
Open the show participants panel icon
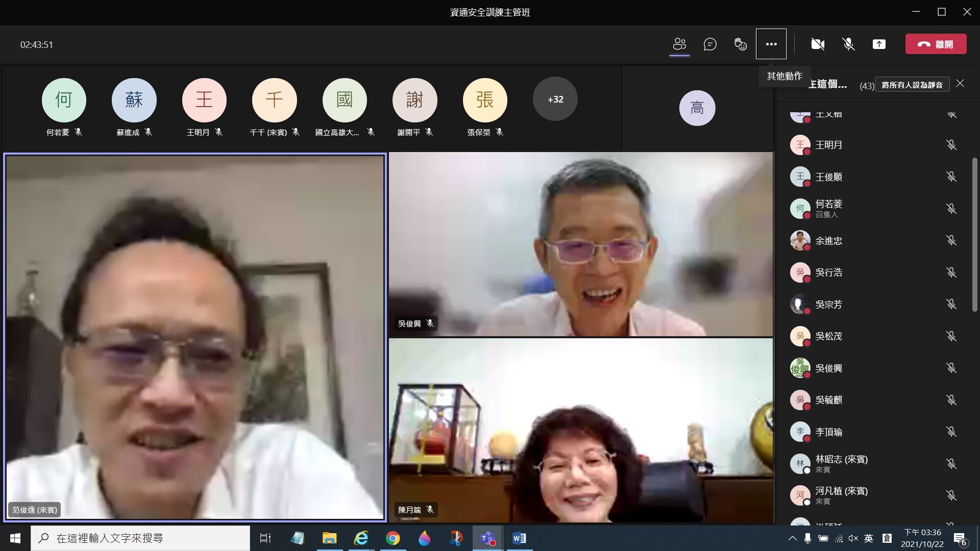click(x=679, y=44)
